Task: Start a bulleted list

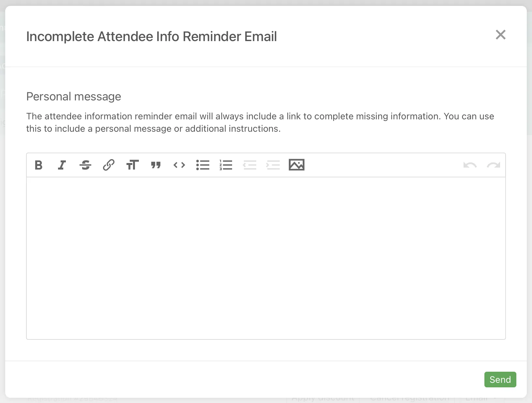Action: (x=203, y=165)
